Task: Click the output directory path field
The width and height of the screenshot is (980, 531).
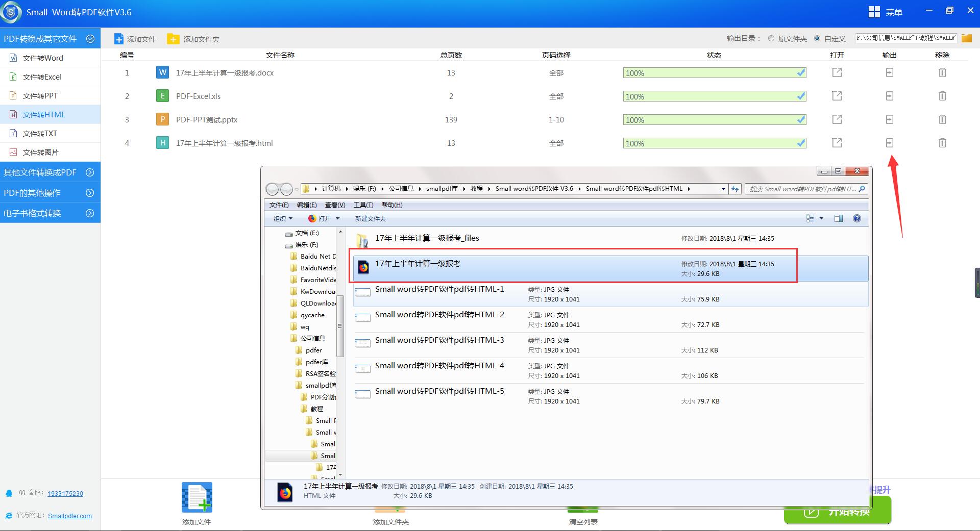Action: 906,38
